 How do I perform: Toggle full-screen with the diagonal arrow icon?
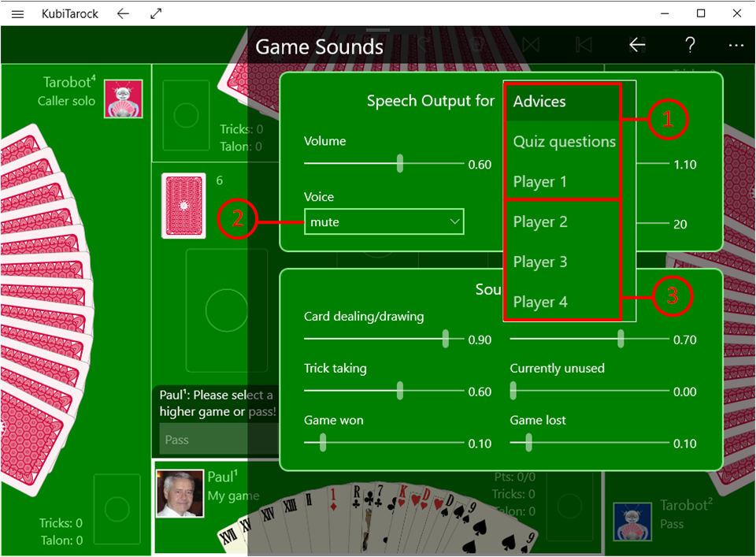pyautogui.click(x=156, y=13)
